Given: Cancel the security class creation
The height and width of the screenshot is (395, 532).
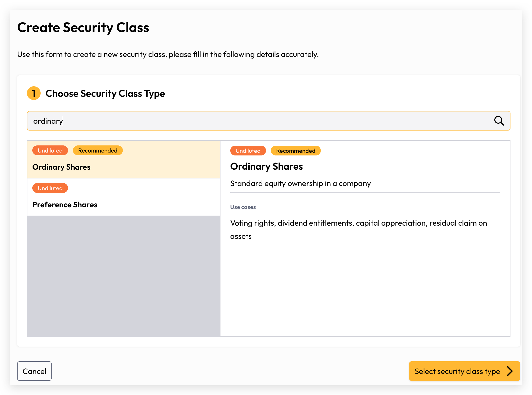Looking at the screenshot, I should pos(34,371).
